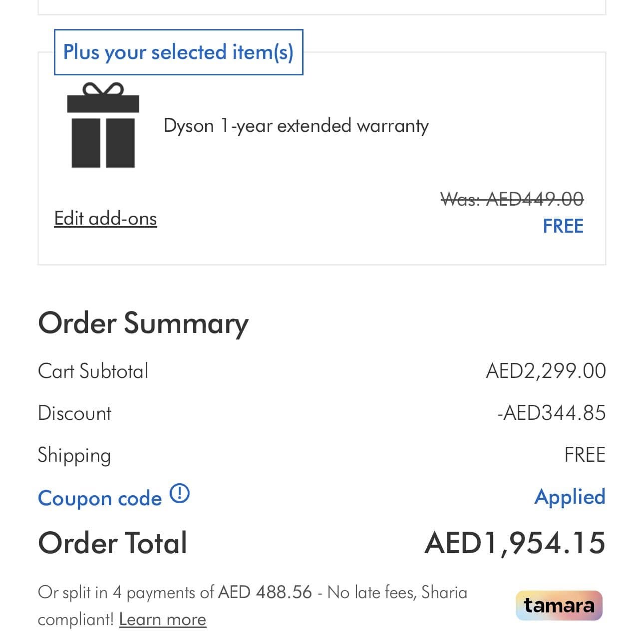644x644 pixels.
Task: Click Learn more about split payments
Action: pyautogui.click(x=162, y=620)
